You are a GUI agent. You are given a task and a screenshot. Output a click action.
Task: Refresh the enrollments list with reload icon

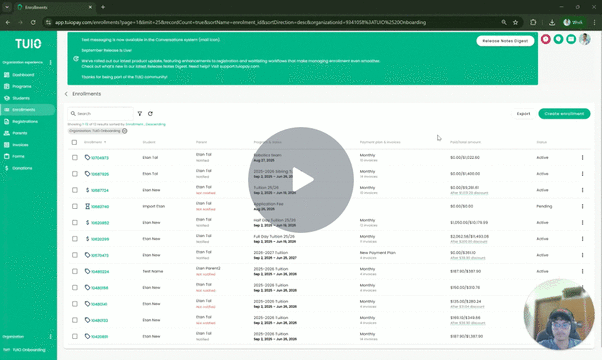point(150,114)
